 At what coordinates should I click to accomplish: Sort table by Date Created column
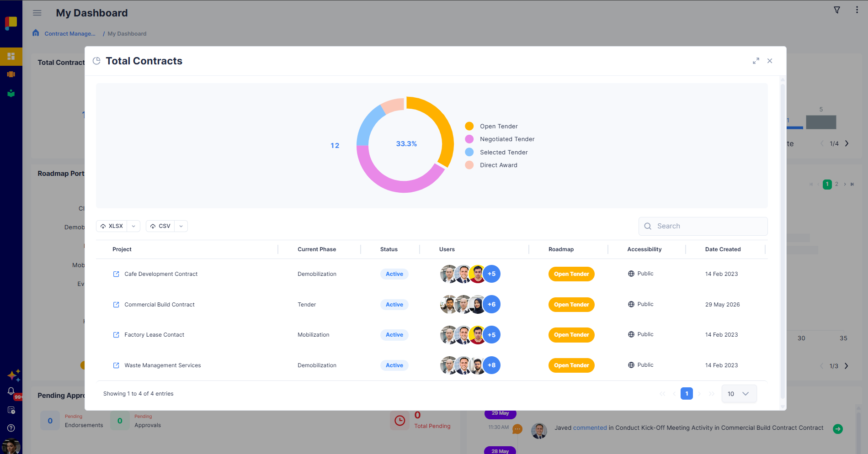click(x=723, y=249)
